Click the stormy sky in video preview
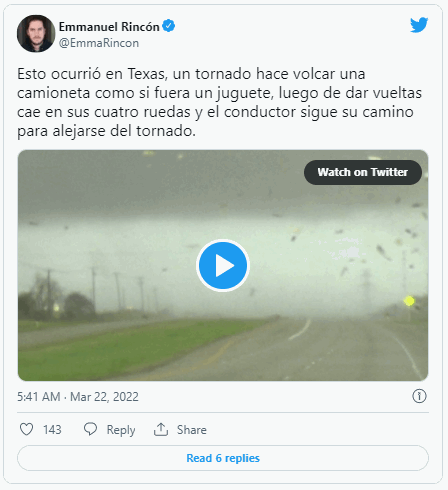This screenshot has height=490, width=448. coord(133,187)
